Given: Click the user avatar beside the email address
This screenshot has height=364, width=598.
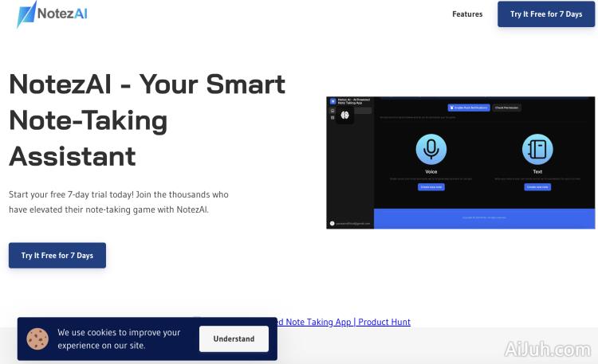Looking at the screenshot, I should (332, 224).
